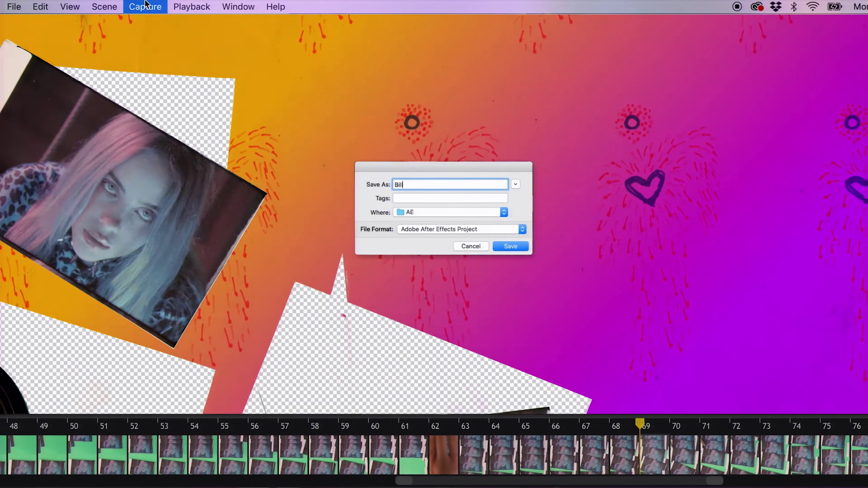Expand the save dialog with chevron button
This screenshot has height=488, width=868.
coord(515,184)
